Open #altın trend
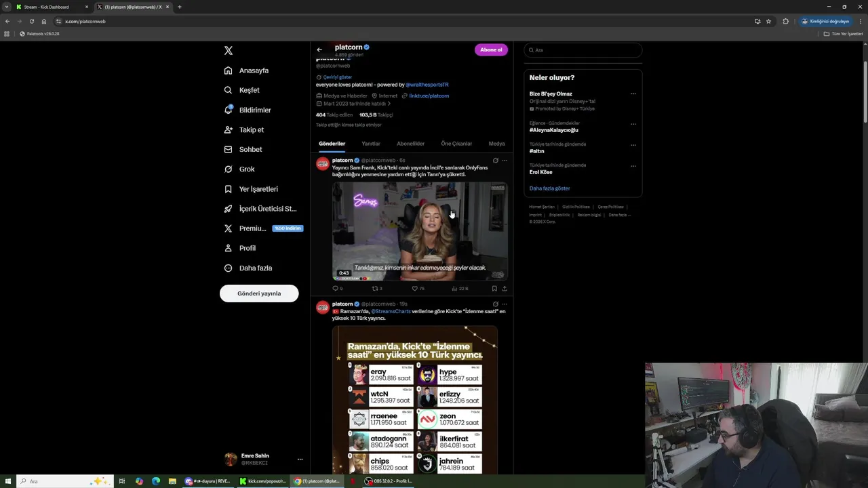868x488 pixels. coord(537,151)
